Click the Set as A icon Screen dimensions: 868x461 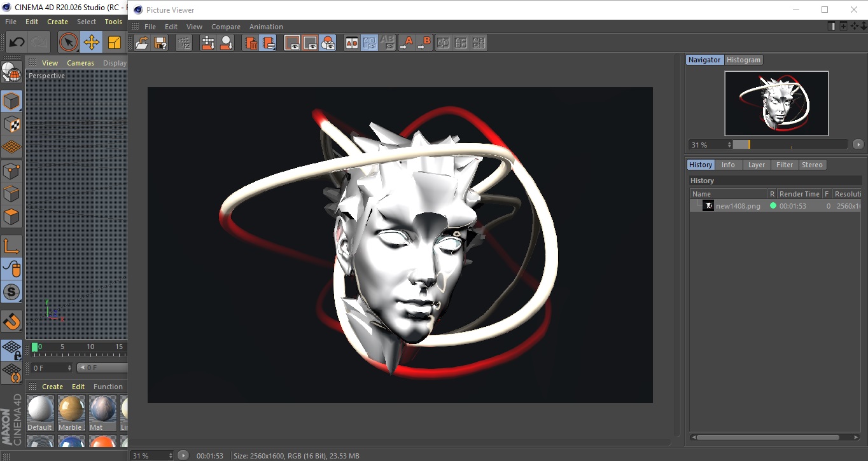(407, 43)
